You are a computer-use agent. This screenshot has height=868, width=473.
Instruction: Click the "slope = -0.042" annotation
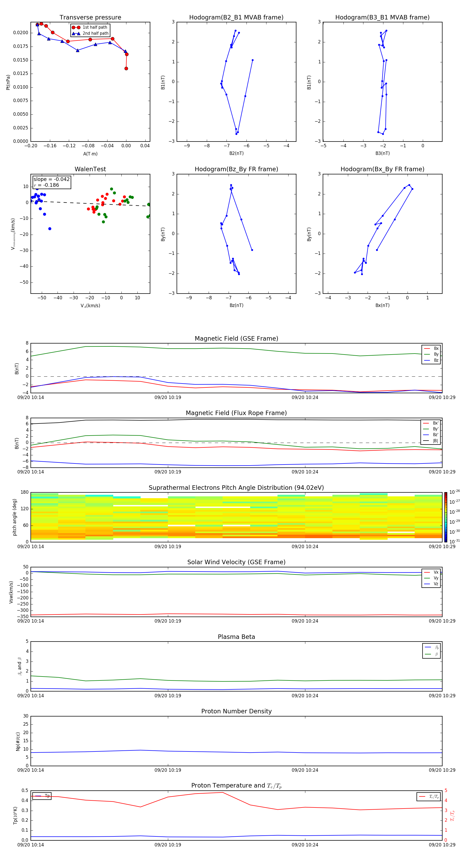coord(52,179)
